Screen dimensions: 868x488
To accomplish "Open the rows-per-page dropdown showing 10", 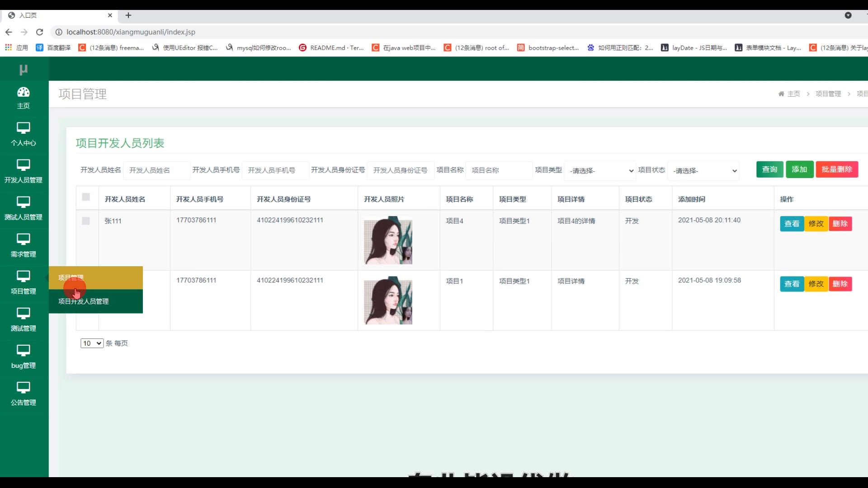I will [92, 343].
